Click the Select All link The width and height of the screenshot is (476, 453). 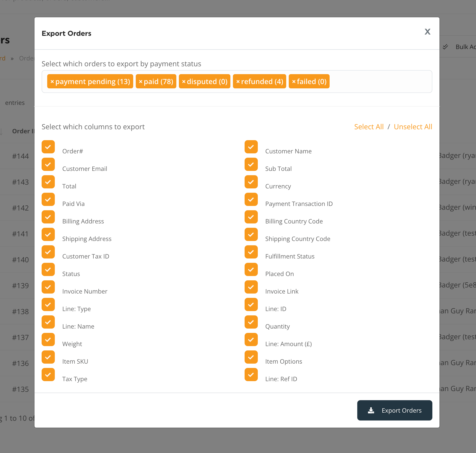click(369, 127)
